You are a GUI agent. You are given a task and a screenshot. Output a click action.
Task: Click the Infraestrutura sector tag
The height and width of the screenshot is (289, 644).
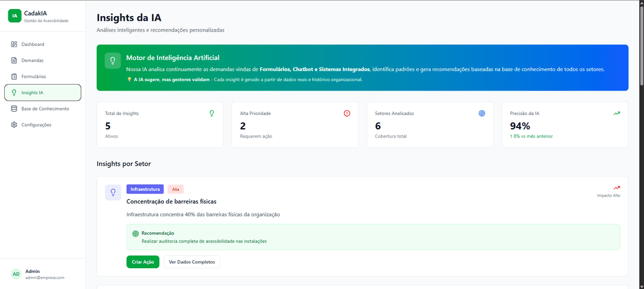[x=145, y=189]
